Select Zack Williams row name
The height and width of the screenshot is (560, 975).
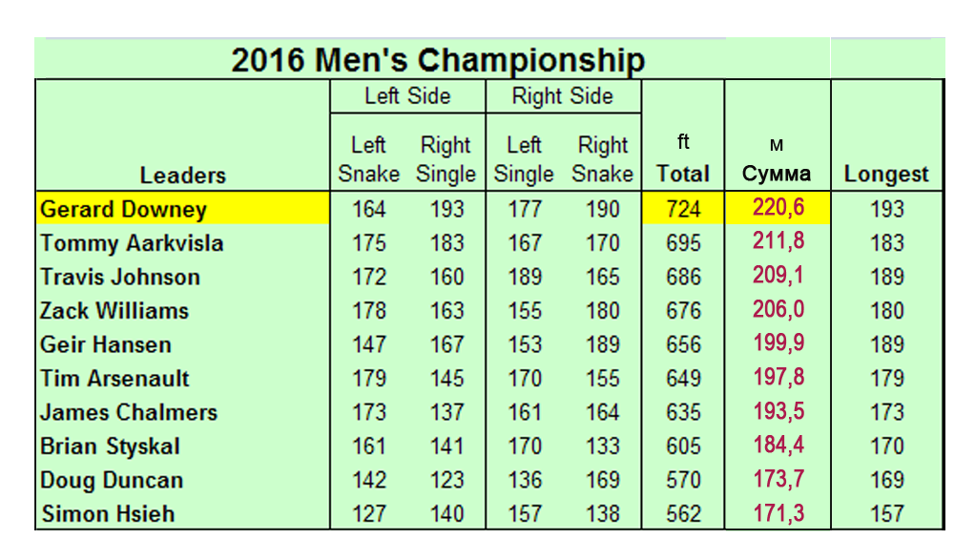(x=114, y=311)
